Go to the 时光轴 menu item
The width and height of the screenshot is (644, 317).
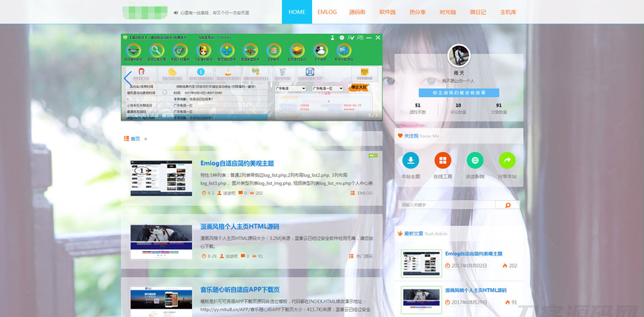click(448, 12)
